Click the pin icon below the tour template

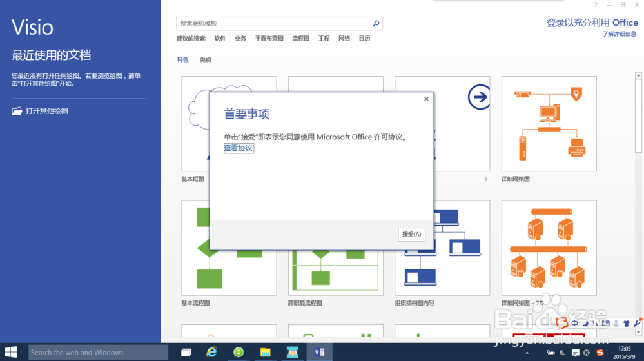[x=485, y=179]
